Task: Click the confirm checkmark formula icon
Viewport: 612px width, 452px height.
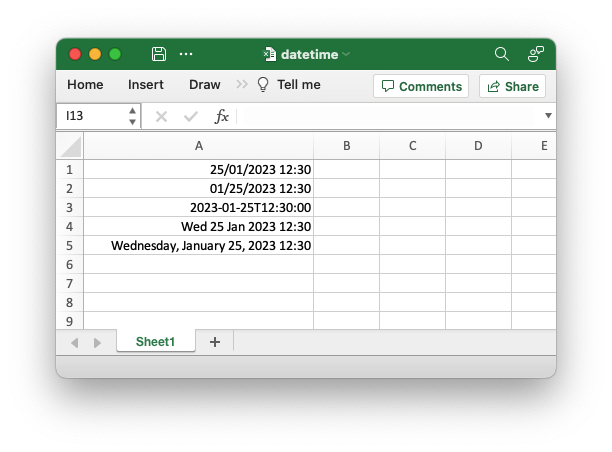Action: tap(191, 116)
